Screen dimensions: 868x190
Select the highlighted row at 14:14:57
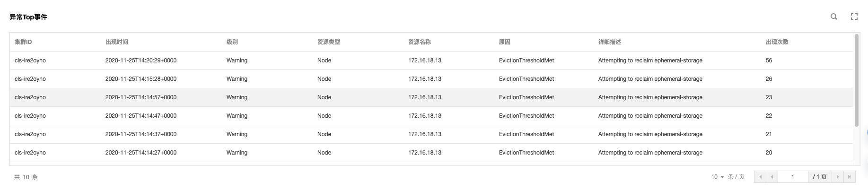point(431,97)
